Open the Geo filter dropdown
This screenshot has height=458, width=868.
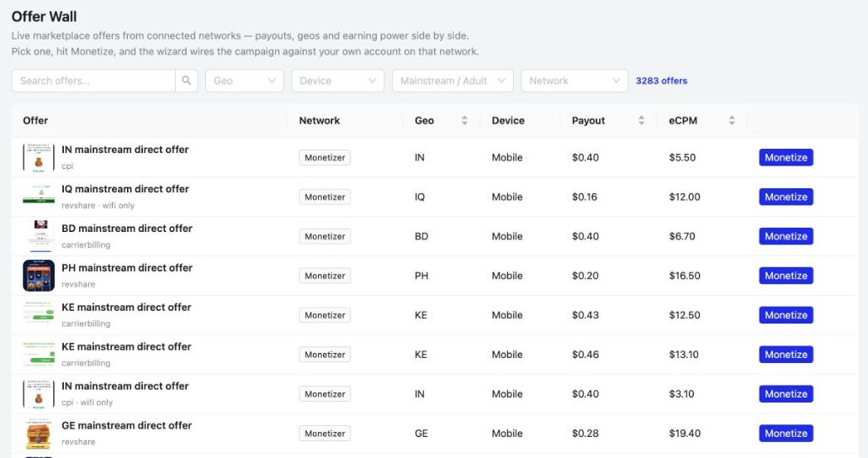245,81
